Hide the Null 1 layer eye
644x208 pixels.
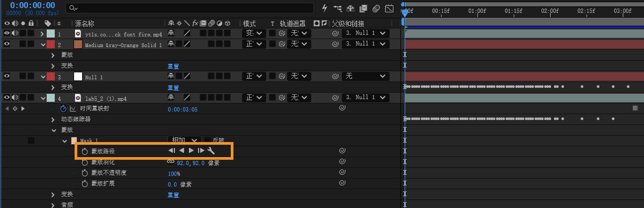[7, 76]
